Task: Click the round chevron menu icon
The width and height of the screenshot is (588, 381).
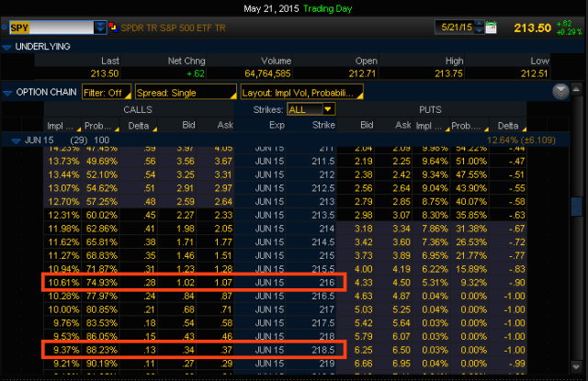Action: (x=560, y=92)
